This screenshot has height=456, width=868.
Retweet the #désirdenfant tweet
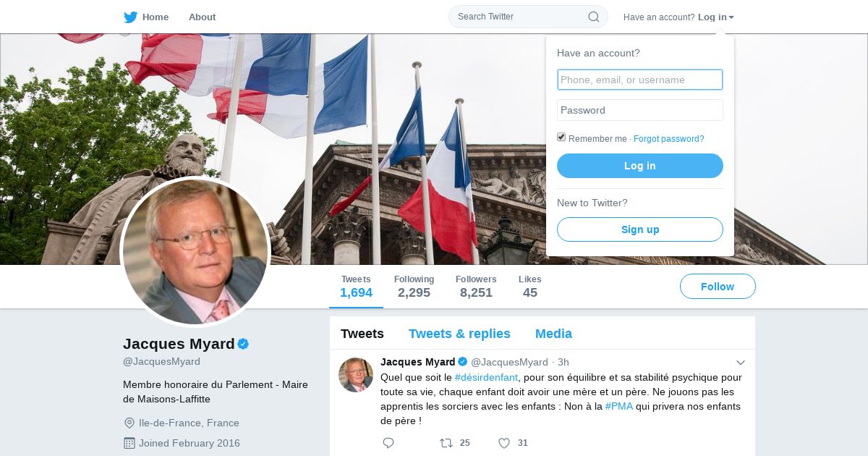(447, 443)
